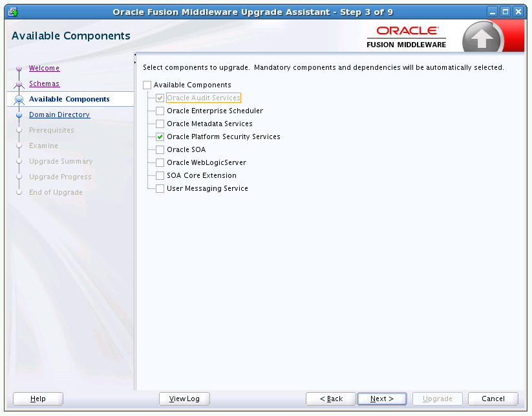Open the window menu icon in title bar
The height and width of the screenshot is (416, 532).
coord(12,12)
